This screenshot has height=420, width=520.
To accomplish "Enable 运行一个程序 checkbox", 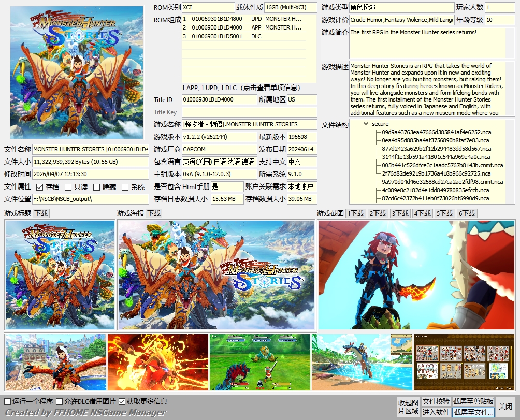I will [8, 401].
